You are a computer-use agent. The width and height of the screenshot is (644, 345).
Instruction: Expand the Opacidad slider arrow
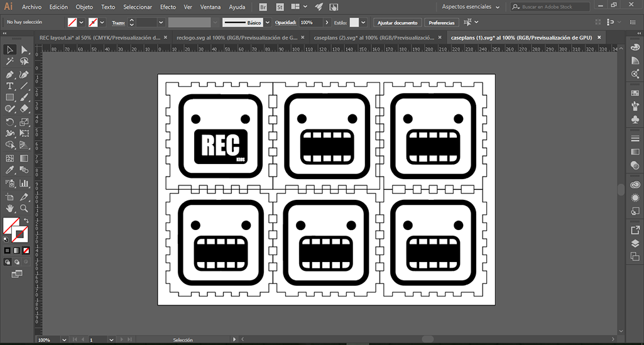coord(327,23)
